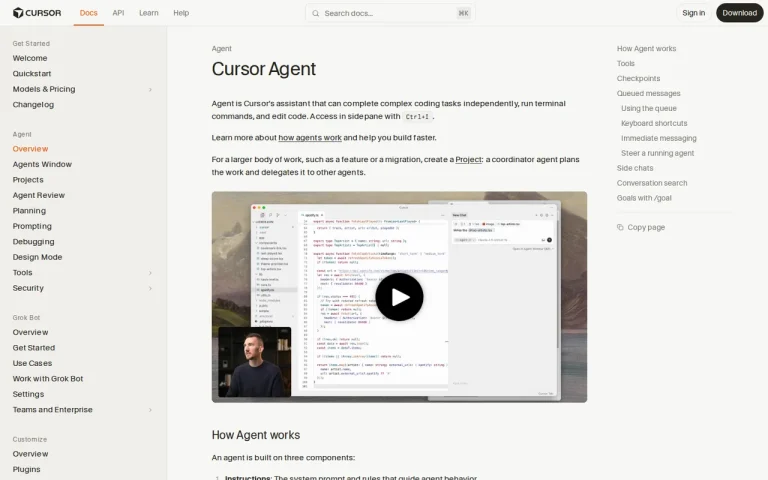Click the Agent breadcrumb above title
This screenshot has width=768, height=480.
(x=221, y=48)
